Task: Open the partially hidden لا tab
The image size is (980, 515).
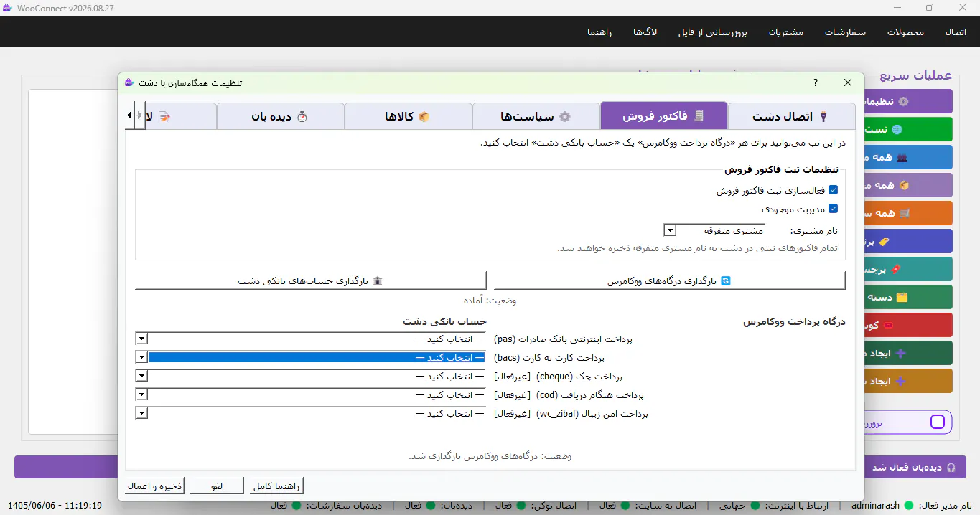Action: tap(180, 116)
